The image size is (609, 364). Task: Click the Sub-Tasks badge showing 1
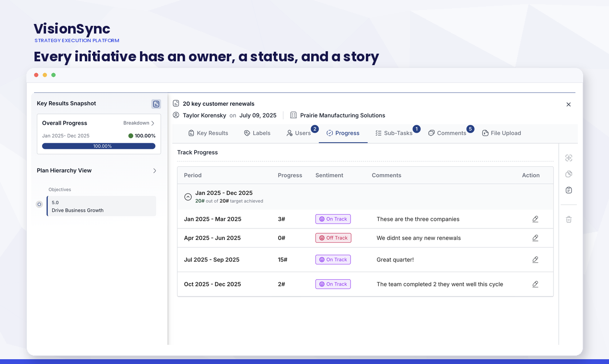[416, 129]
